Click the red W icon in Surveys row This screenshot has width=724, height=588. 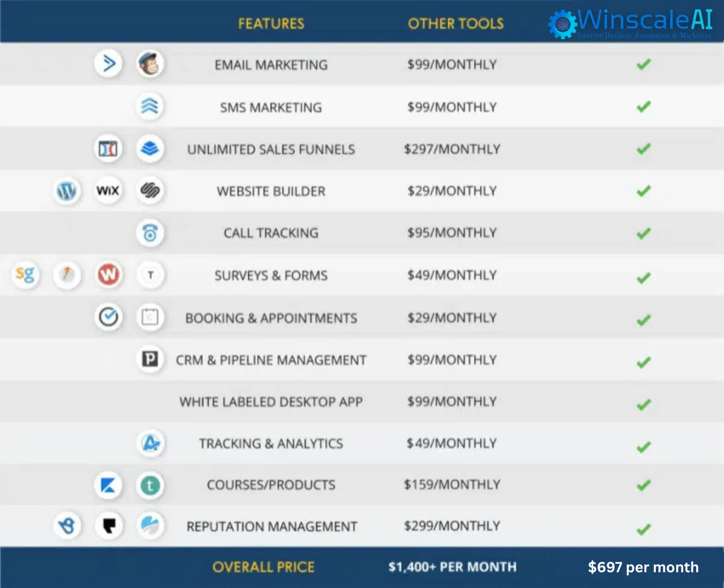(109, 276)
